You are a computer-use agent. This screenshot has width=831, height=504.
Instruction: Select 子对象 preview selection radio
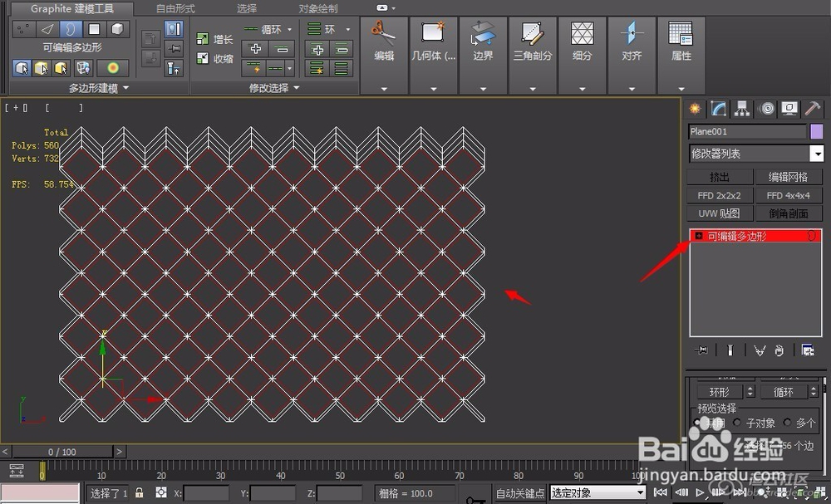click(x=737, y=423)
